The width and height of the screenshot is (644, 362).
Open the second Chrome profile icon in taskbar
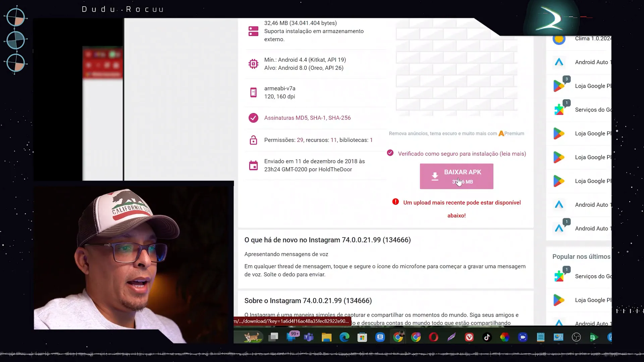click(416, 337)
